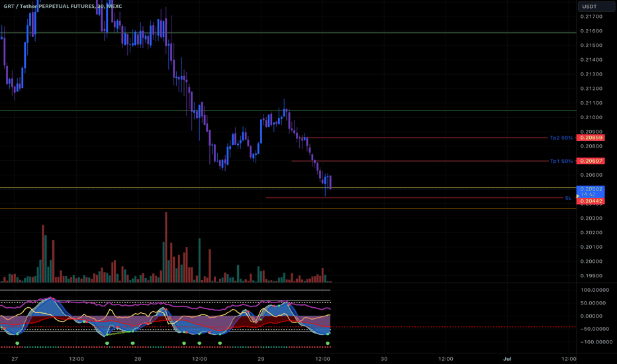
Task: Click the red 0.20697 price tag
Action: click(x=591, y=161)
